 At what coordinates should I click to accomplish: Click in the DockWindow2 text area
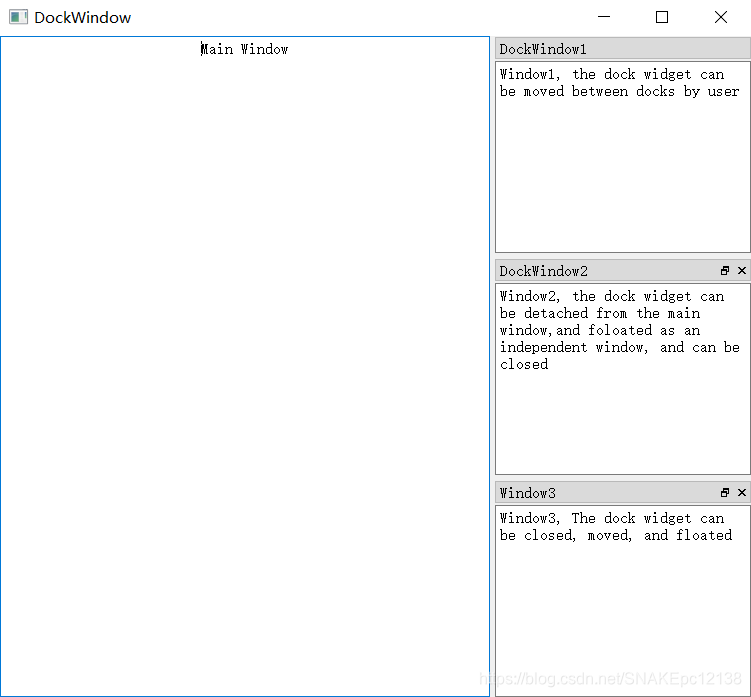tap(623, 379)
